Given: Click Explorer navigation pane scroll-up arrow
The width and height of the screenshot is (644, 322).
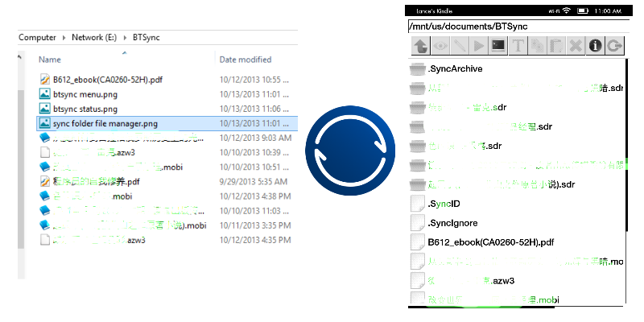Looking at the screenshot, I should click(19, 57).
